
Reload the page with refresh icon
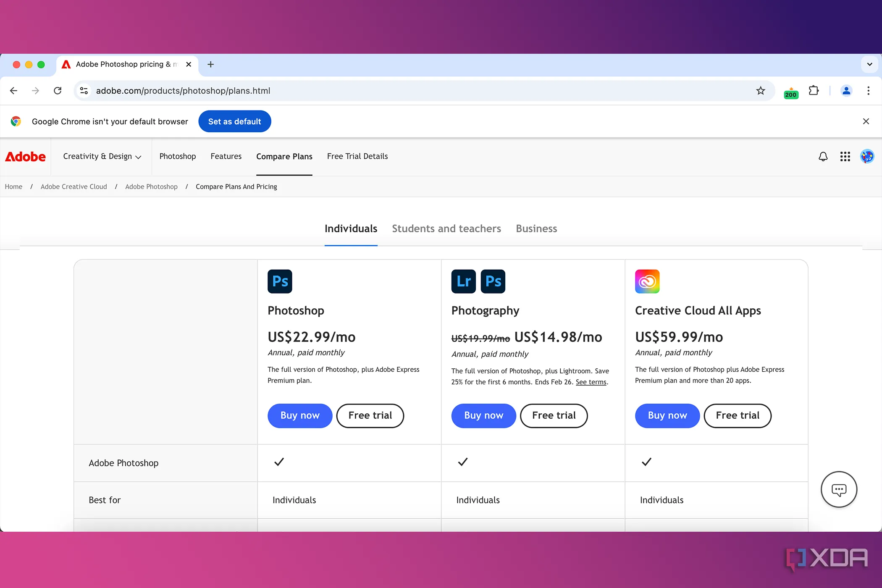click(58, 91)
